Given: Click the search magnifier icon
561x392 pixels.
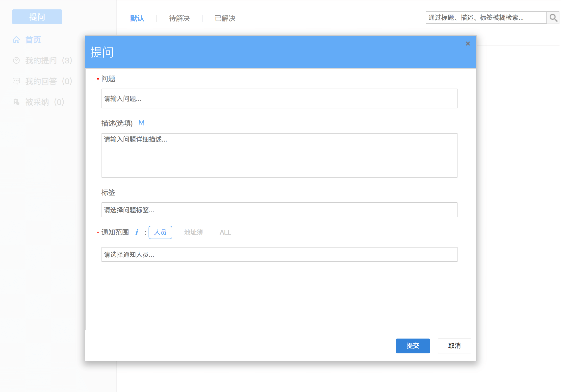Looking at the screenshot, I should pos(553,18).
